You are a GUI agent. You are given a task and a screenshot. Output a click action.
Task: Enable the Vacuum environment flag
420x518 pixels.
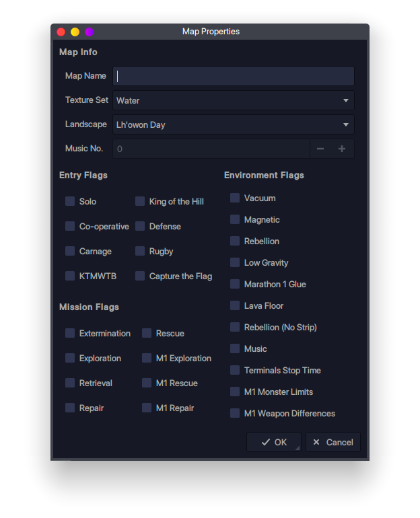pyautogui.click(x=235, y=198)
